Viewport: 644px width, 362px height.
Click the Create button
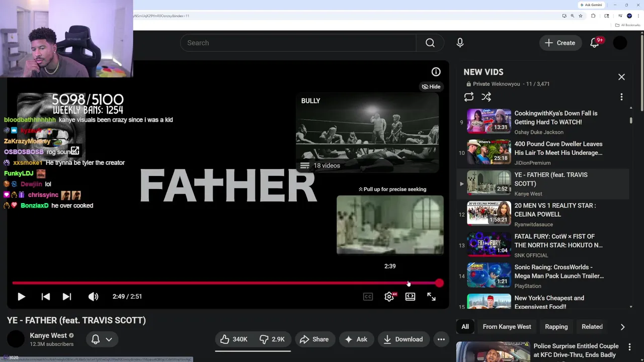pos(560,43)
